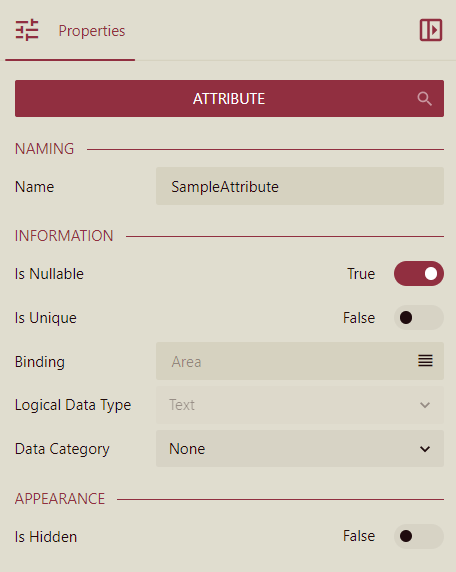
Task: Enable the Is Hidden toggle
Action: (x=419, y=536)
